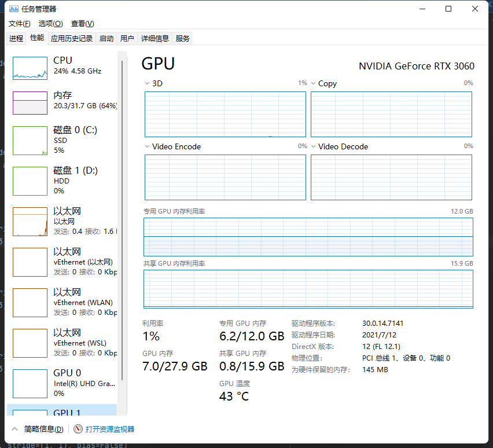Switch to the 进程 tab
The image size is (493, 448).
(x=16, y=39)
